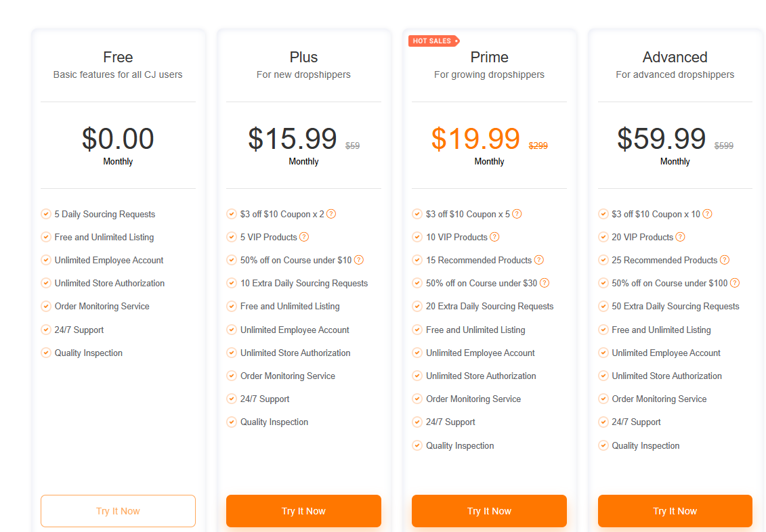This screenshot has height=532, width=766.
Task: Select the Advanced plan title
Action: pos(675,58)
